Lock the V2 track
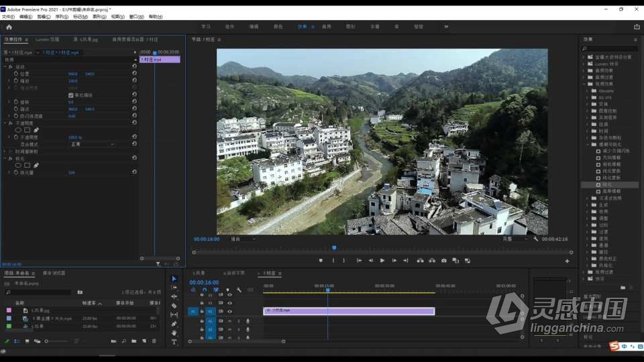Screen dimensions: 644x362 202,303
